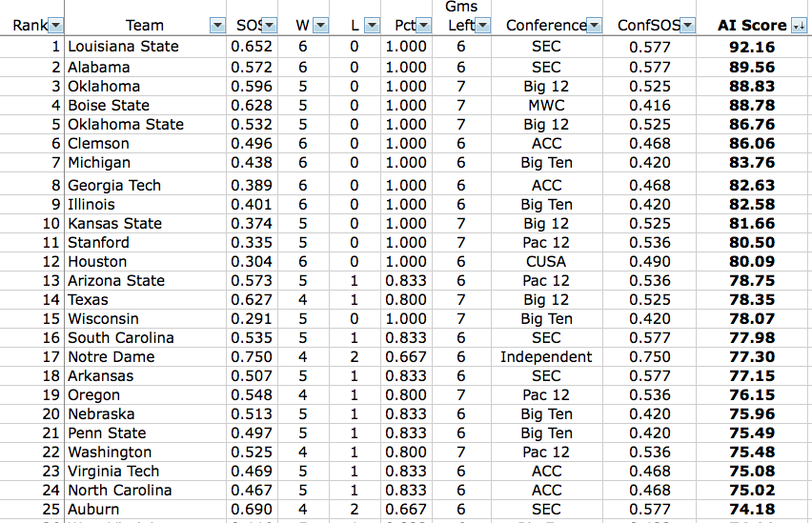Open the Conference filter dropdown

click(594, 25)
